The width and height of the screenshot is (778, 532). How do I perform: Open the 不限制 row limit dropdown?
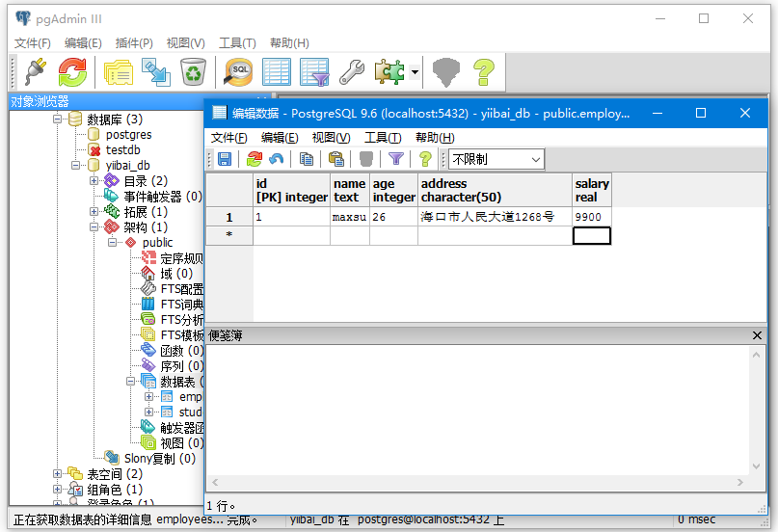496,159
